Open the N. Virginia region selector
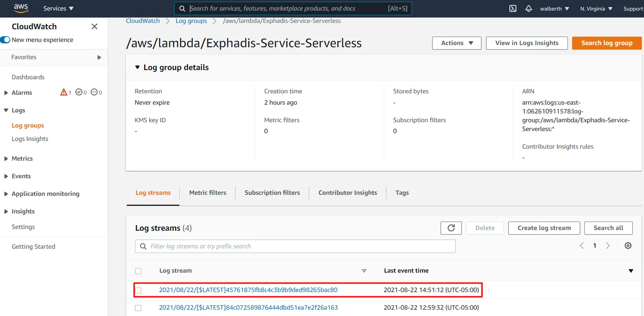The image size is (644, 316). tap(596, 9)
